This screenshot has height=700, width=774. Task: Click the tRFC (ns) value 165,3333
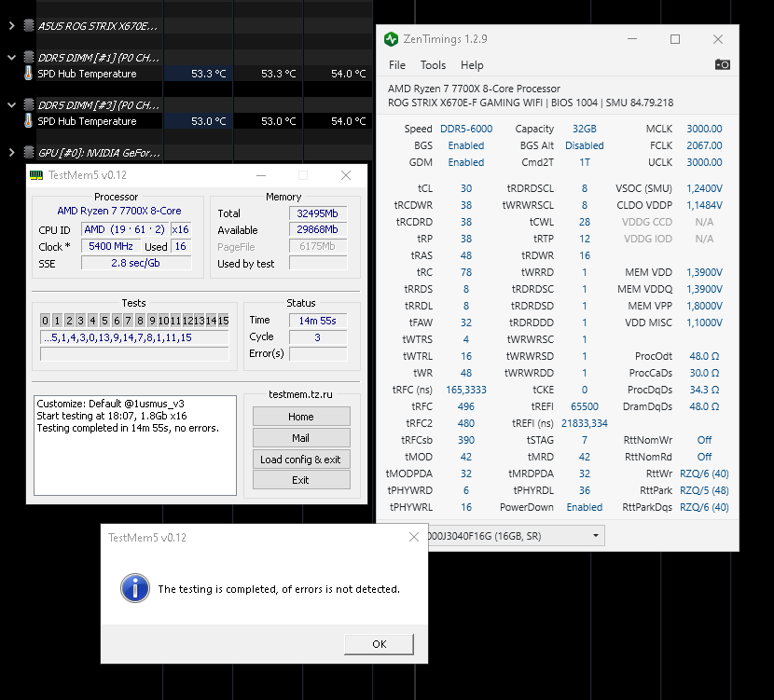coord(466,390)
